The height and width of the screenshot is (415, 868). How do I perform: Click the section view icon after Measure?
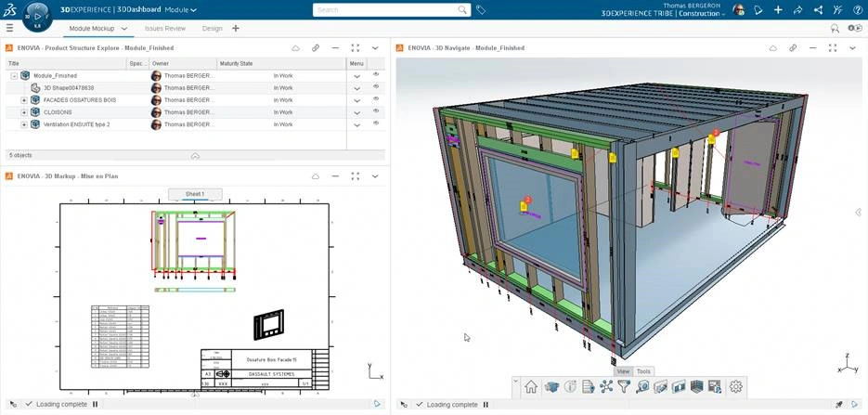660,387
